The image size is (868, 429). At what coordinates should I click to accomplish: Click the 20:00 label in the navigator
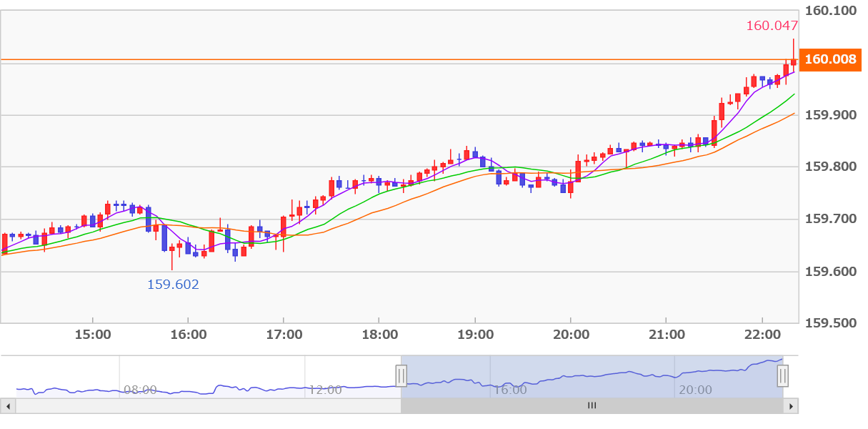coord(695,390)
